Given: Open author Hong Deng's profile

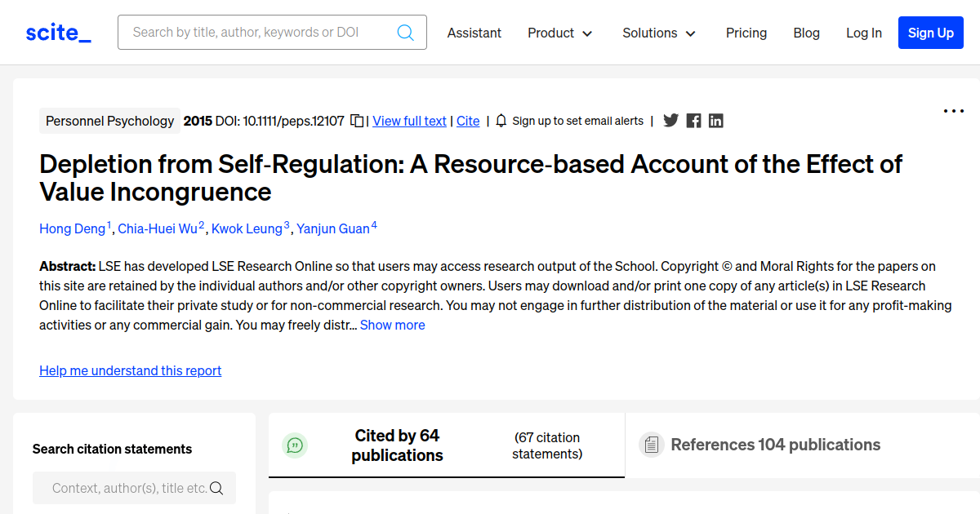Looking at the screenshot, I should (72, 228).
